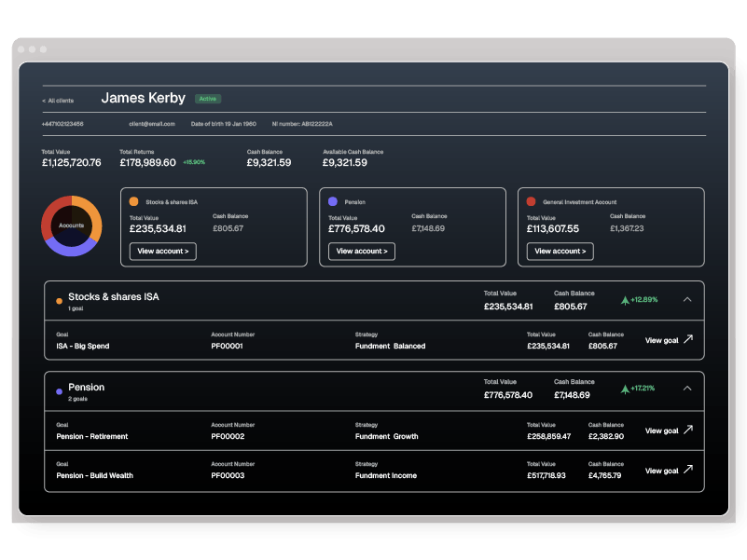Click Date of birth 19 Jan 1980
The height and width of the screenshot is (560, 747).
pos(224,124)
